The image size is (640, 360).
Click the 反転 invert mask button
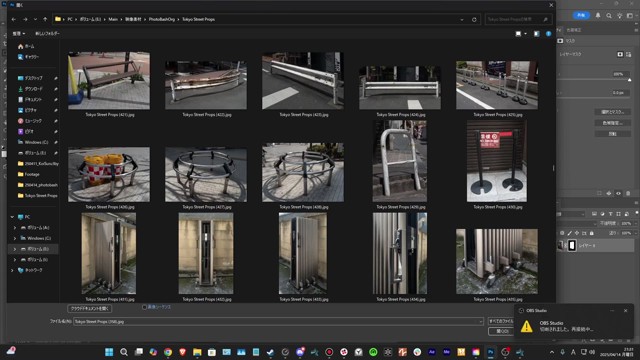pos(612,134)
